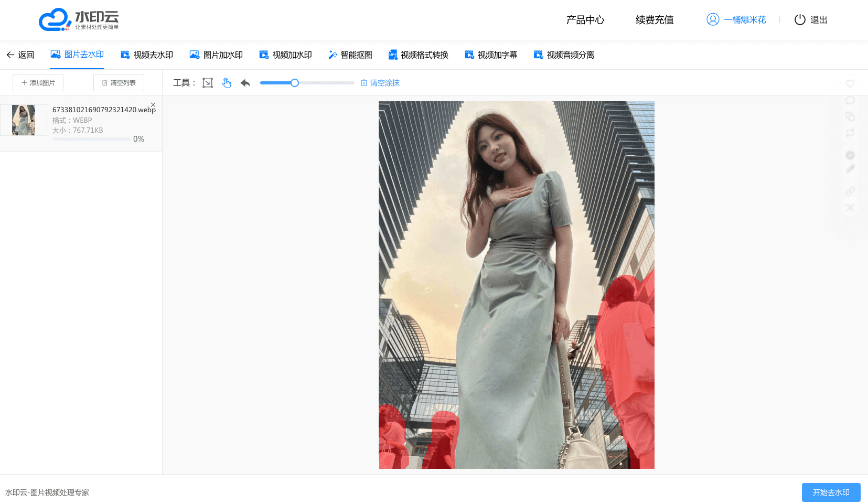The image size is (868, 504).
Task: Click the 格式：WEBP label
Action: [x=72, y=120]
